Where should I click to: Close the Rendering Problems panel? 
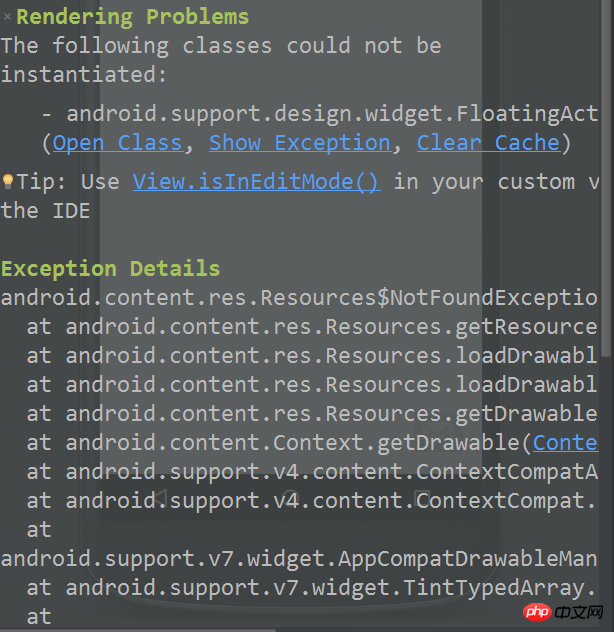click(7, 17)
